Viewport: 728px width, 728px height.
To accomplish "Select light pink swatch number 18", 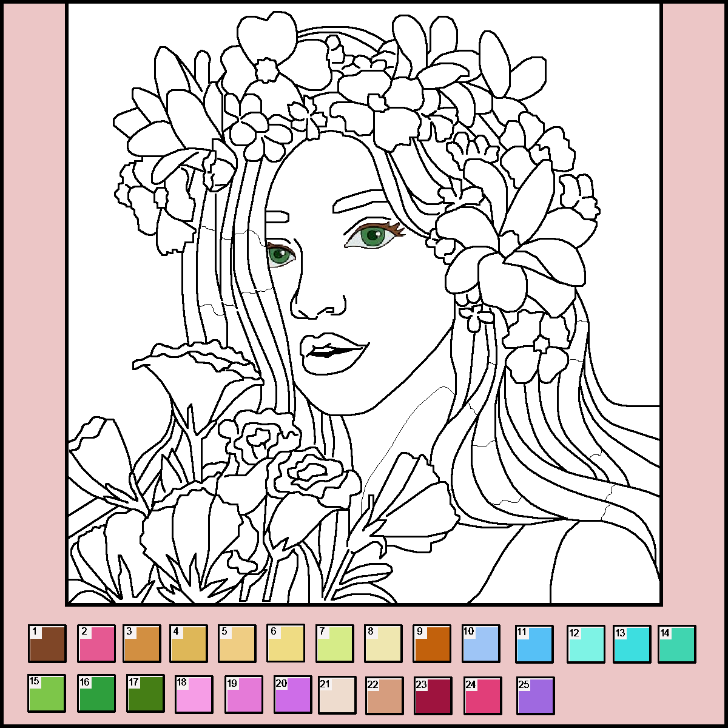I will 194,694.
